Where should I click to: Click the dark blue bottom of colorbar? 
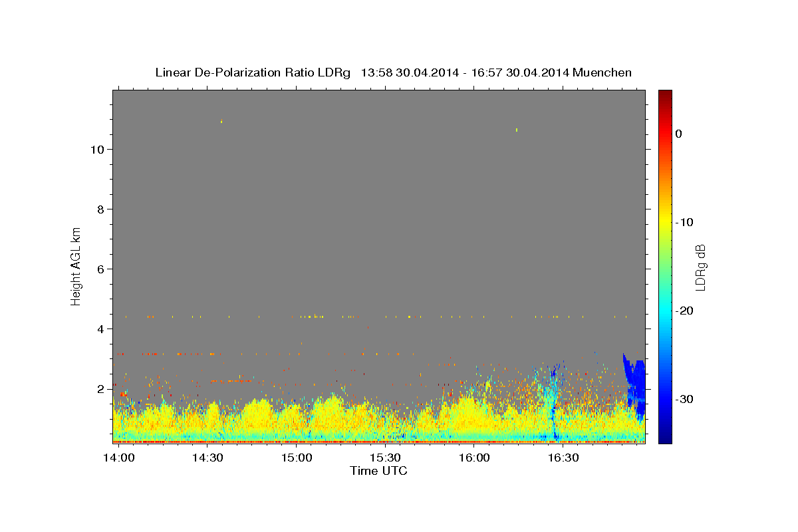pyautogui.click(x=665, y=438)
